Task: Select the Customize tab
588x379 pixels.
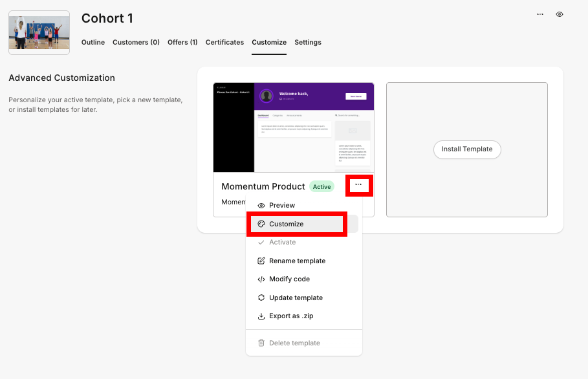Action: coord(269,42)
